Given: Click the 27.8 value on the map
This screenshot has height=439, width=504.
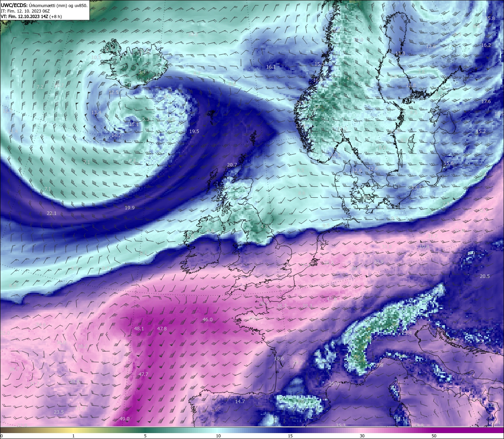Looking at the screenshot, I should tap(378, 365).
